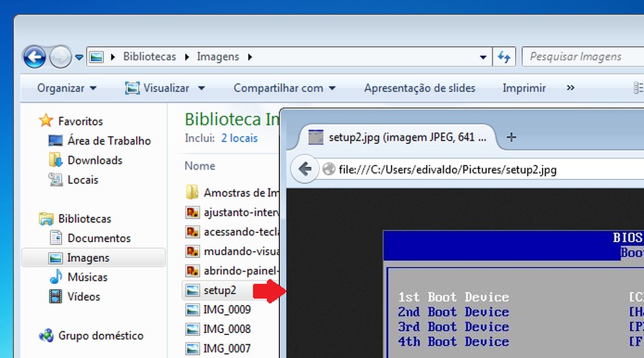The width and height of the screenshot is (644, 358).
Task: Select the IMG_0008 file
Action: 226,329
